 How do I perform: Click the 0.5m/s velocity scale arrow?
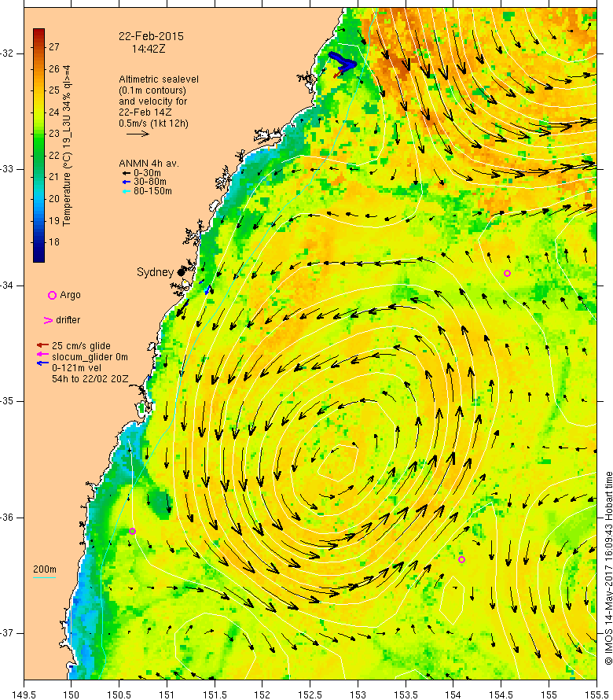[138, 134]
